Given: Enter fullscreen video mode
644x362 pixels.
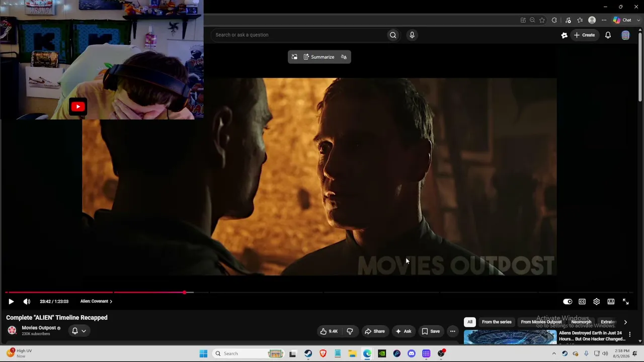Looking at the screenshot, I should click(x=625, y=302).
